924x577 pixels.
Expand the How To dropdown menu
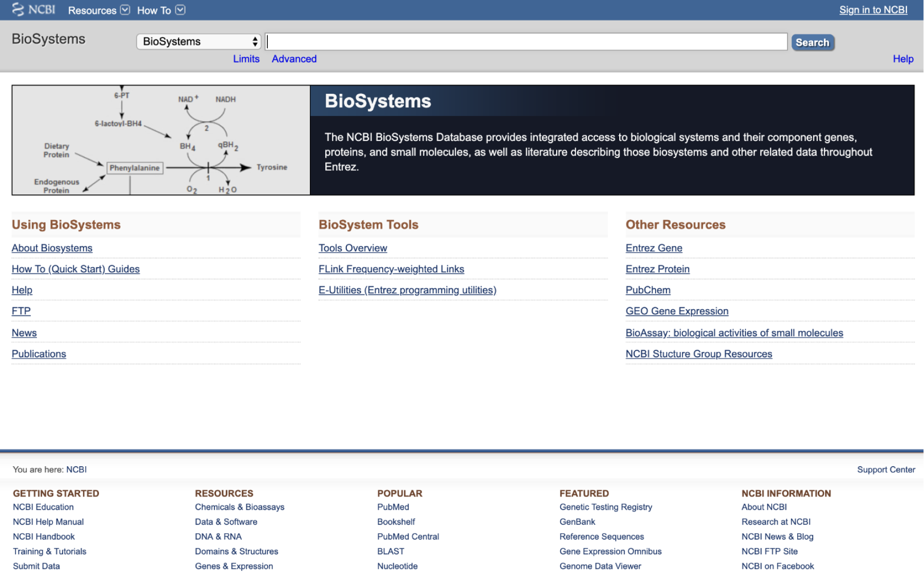coord(161,10)
